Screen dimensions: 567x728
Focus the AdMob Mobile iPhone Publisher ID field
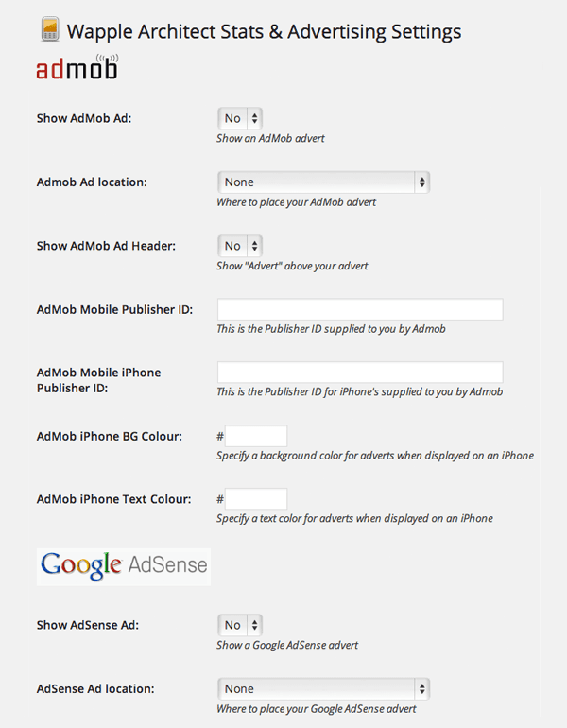coord(360,372)
